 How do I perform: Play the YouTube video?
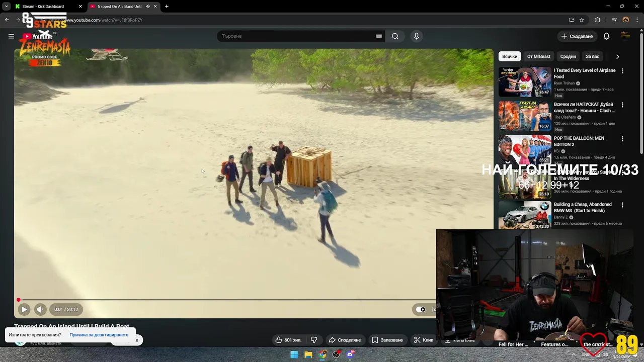[x=24, y=309]
